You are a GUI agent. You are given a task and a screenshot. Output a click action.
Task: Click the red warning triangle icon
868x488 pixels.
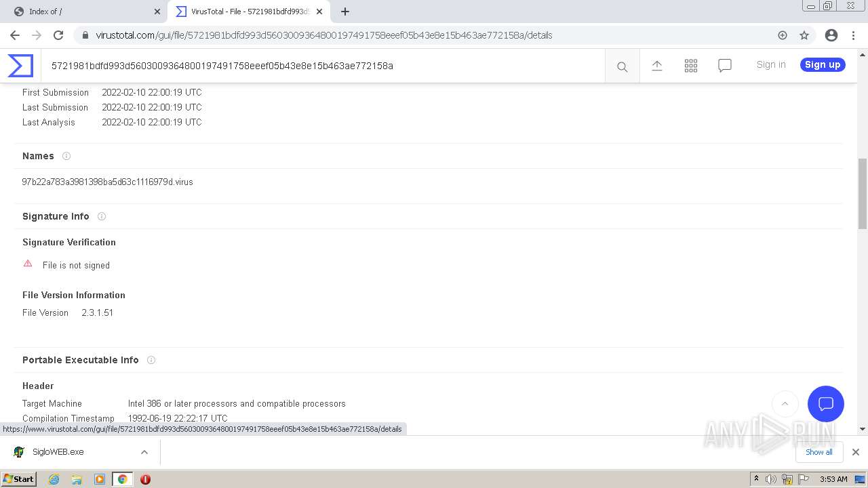pos(28,264)
